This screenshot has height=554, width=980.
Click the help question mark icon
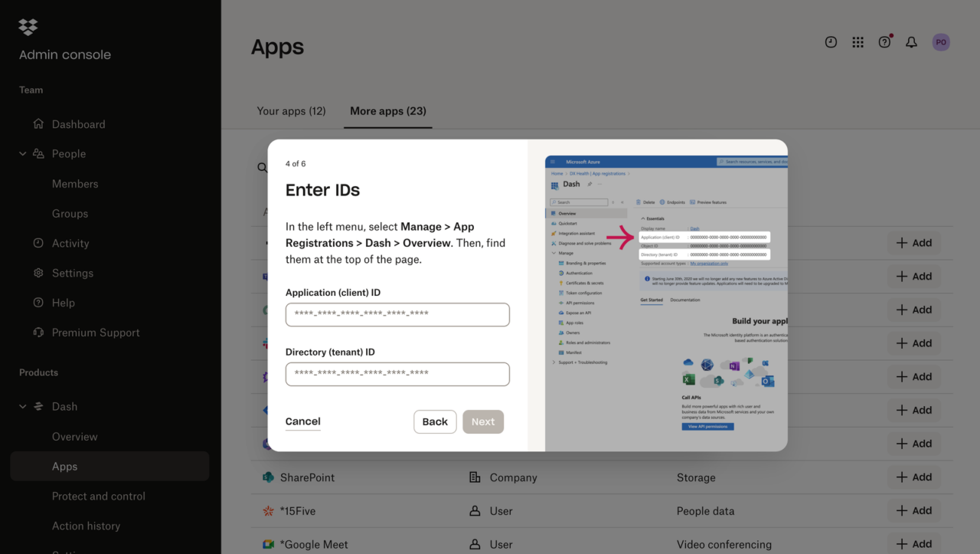point(884,43)
